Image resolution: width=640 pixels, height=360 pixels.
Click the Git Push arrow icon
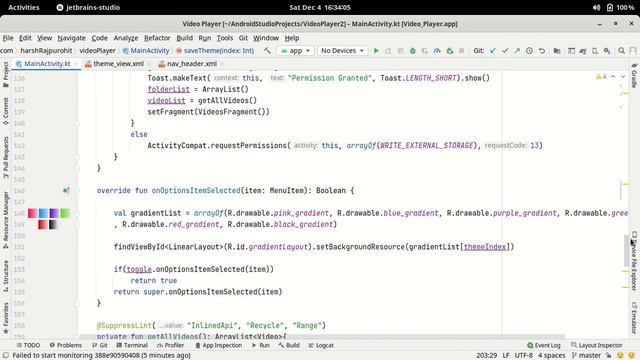click(x=517, y=51)
